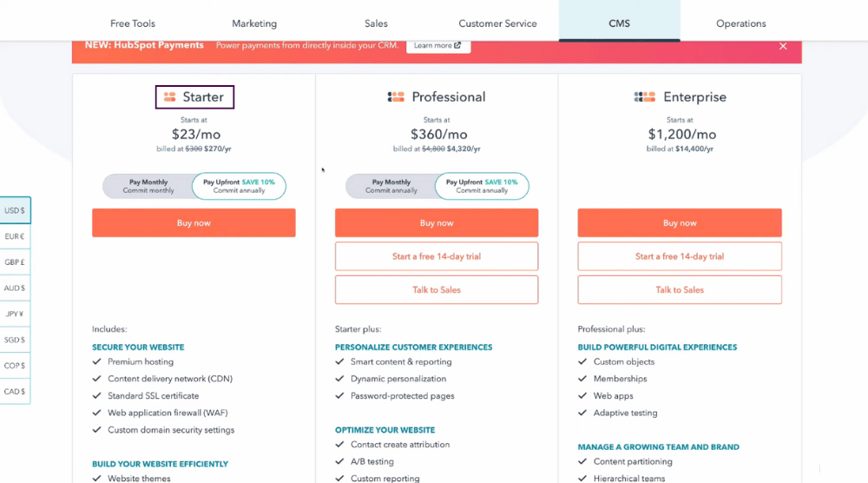This screenshot has width=868, height=483.
Task: Click Talk to Sales under Enterprise
Action: point(680,289)
